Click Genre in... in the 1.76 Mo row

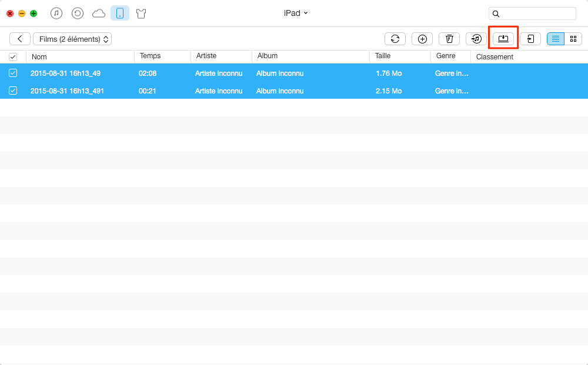pyautogui.click(x=452, y=73)
